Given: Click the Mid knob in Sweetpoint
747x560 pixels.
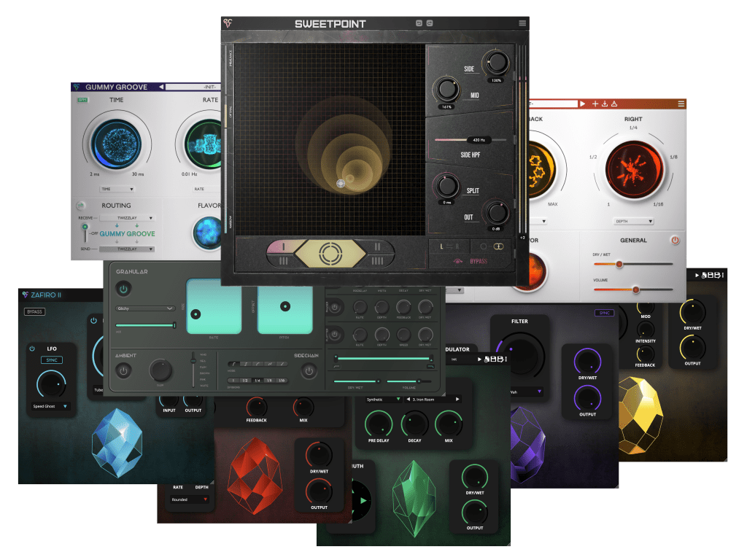Looking at the screenshot, I should [x=446, y=88].
